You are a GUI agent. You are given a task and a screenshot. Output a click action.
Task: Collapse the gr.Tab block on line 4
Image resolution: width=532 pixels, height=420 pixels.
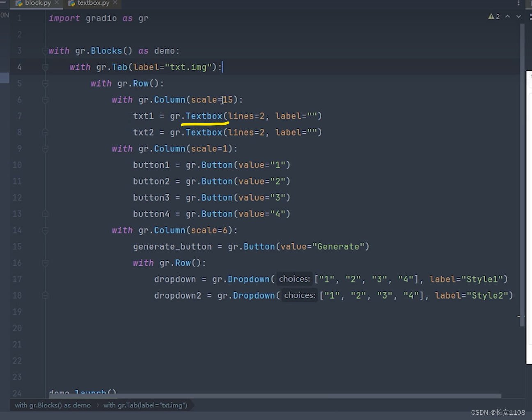click(x=45, y=67)
